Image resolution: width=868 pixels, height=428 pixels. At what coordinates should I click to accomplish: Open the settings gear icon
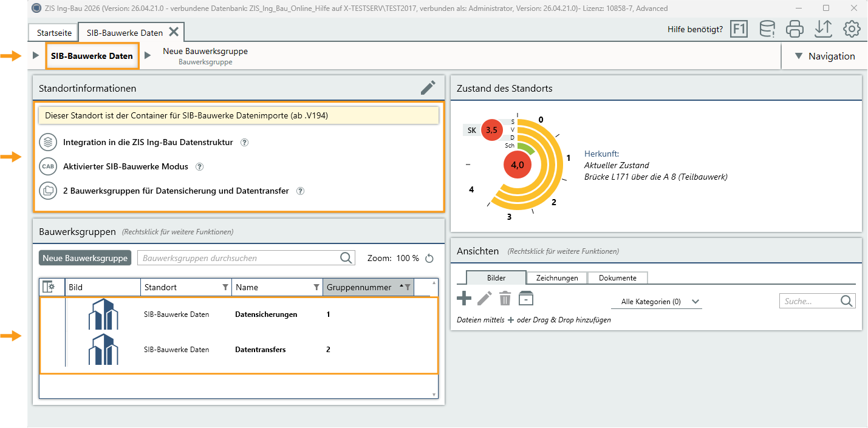(x=852, y=29)
